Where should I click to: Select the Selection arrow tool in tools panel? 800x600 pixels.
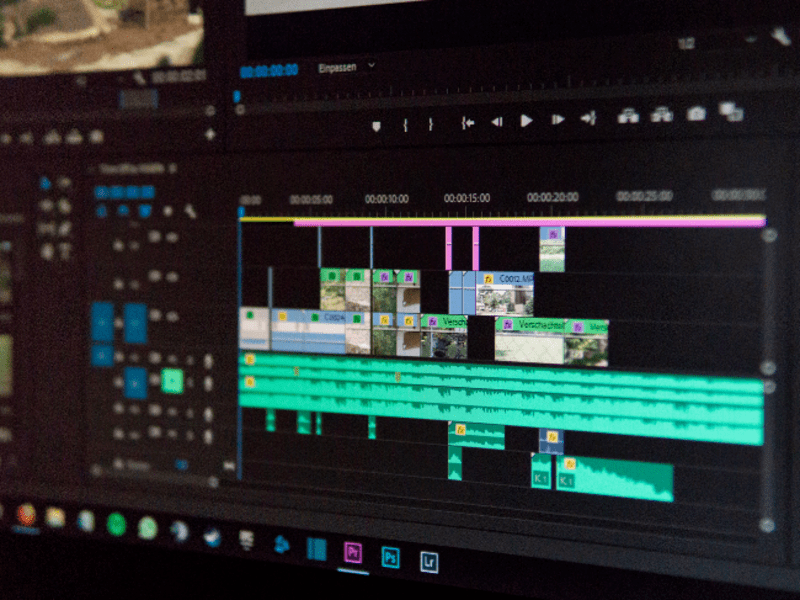(46, 182)
